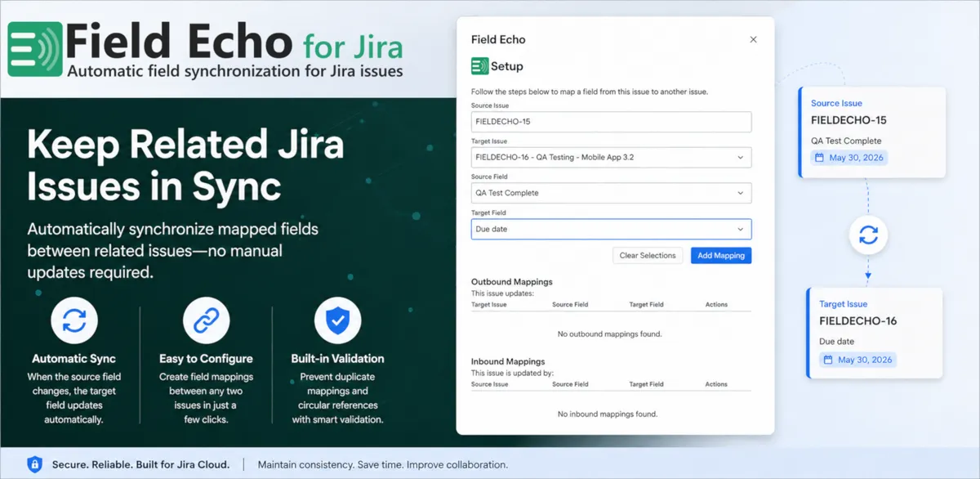Click Source Field column header in Outbound table
This screenshot has height=479, width=980.
click(x=570, y=304)
